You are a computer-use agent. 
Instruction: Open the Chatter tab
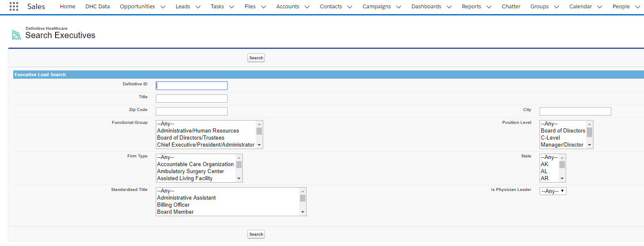511,7
